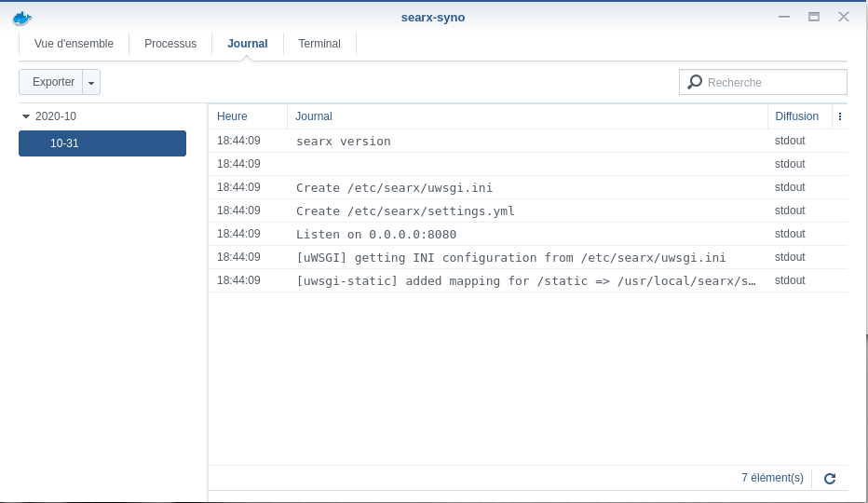This screenshot has height=503, width=868.
Task: Close the searx-syno window
Action: click(x=844, y=17)
